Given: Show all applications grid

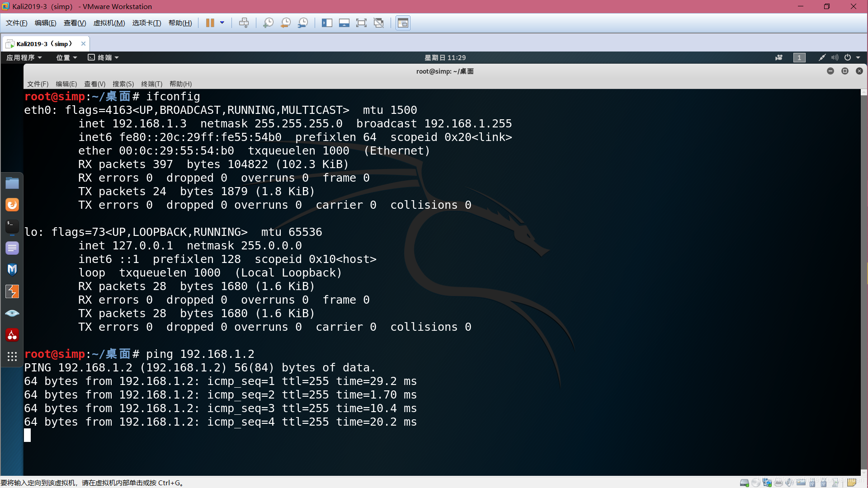Looking at the screenshot, I should click(12, 357).
